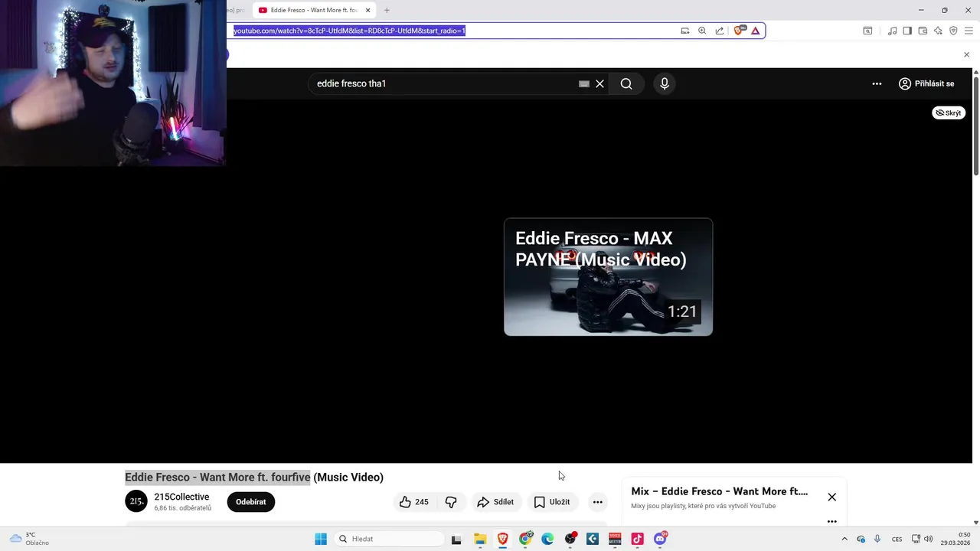Open File Explorer from the taskbar
The width and height of the screenshot is (980, 551).
coord(480,539)
